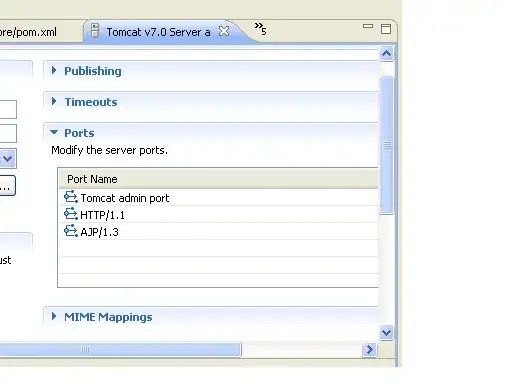Click the lower input field above the dropdown
This screenshot has width=512, height=384.
coord(8,133)
